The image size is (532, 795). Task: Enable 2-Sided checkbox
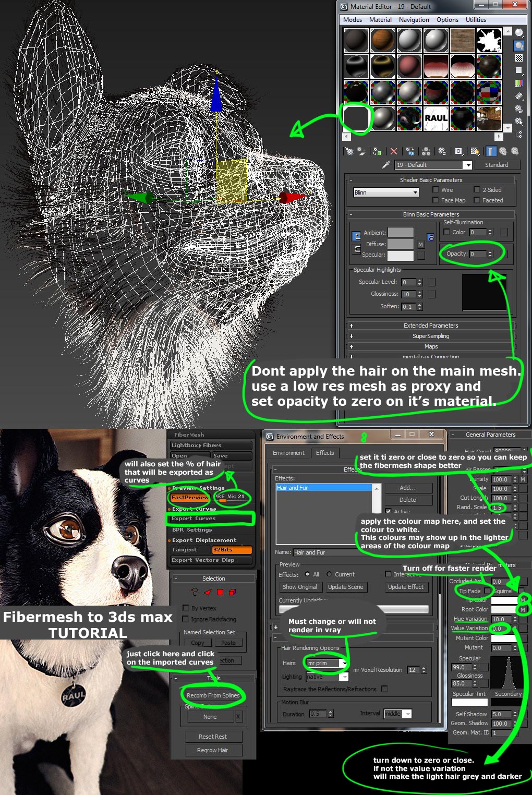[477, 190]
